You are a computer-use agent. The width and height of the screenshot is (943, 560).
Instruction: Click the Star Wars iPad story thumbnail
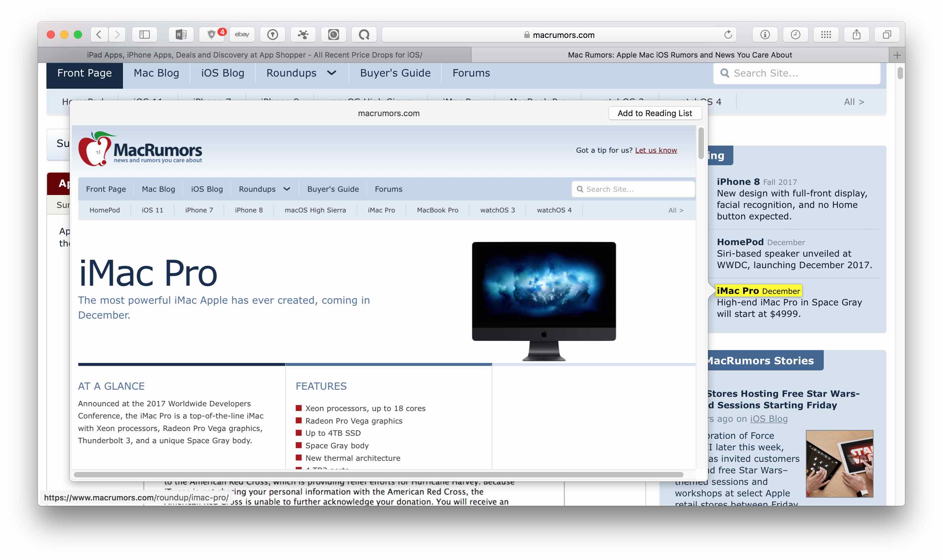[x=839, y=464]
